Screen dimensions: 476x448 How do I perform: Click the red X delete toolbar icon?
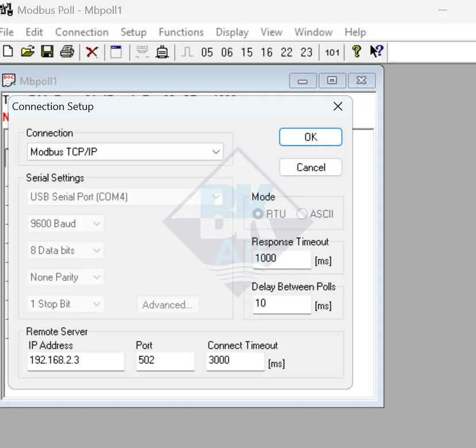[x=92, y=52]
